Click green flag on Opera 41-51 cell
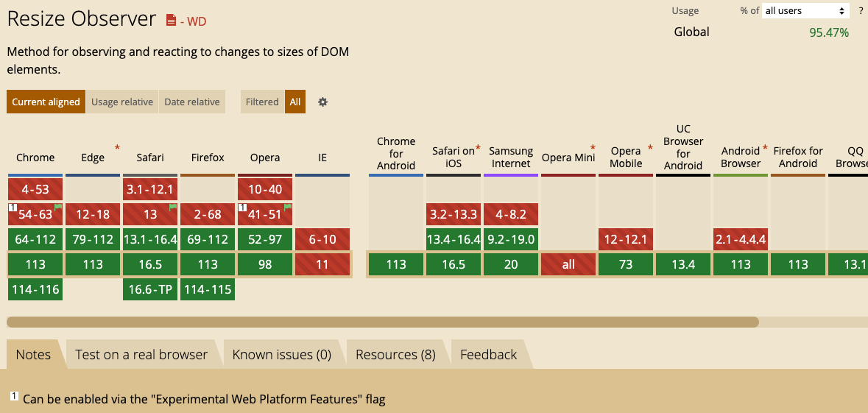This screenshot has width=868, height=413. pos(287,207)
